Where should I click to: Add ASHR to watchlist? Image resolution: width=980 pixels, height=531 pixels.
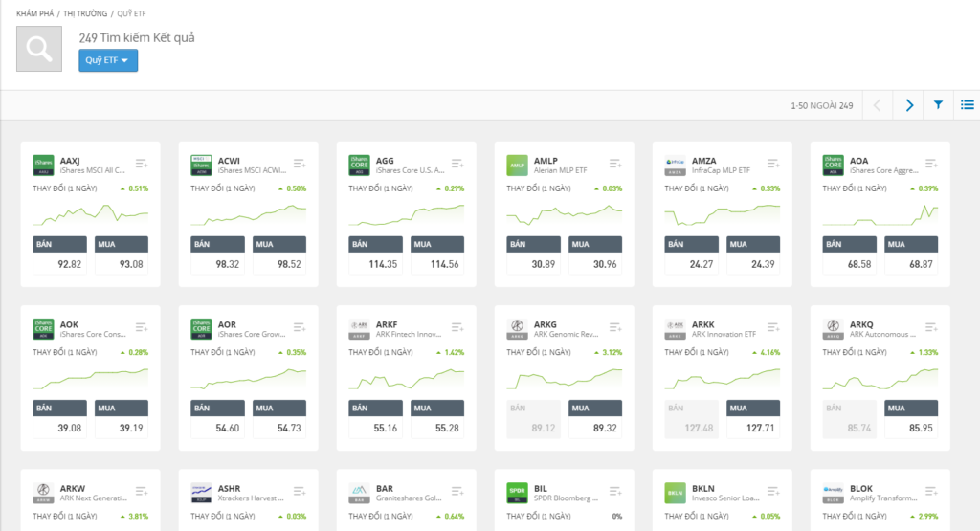pyautogui.click(x=300, y=492)
